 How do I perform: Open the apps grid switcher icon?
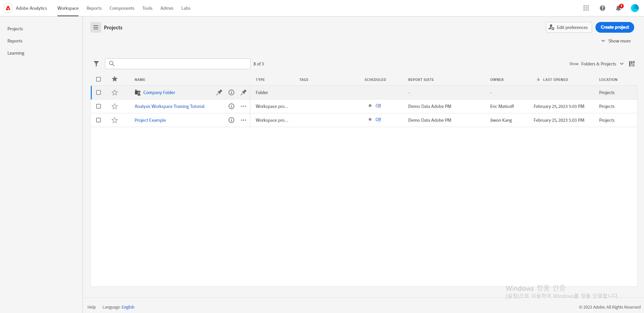point(586,8)
